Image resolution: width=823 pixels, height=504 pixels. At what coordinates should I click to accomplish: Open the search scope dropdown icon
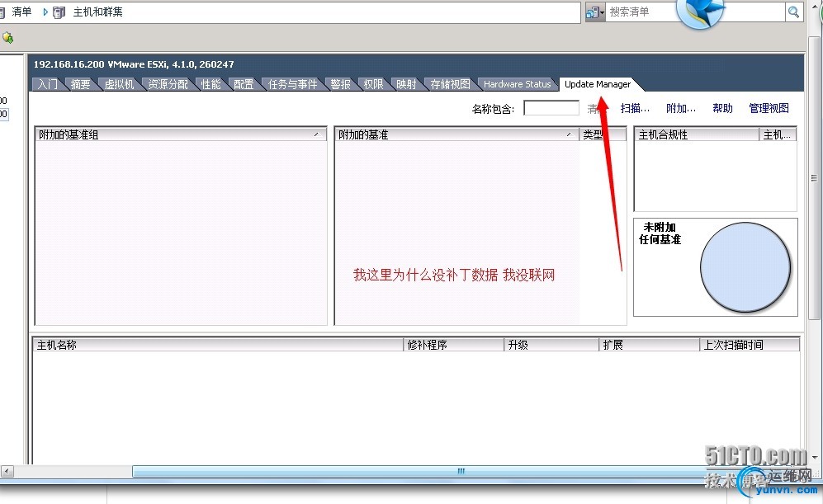(x=595, y=12)
